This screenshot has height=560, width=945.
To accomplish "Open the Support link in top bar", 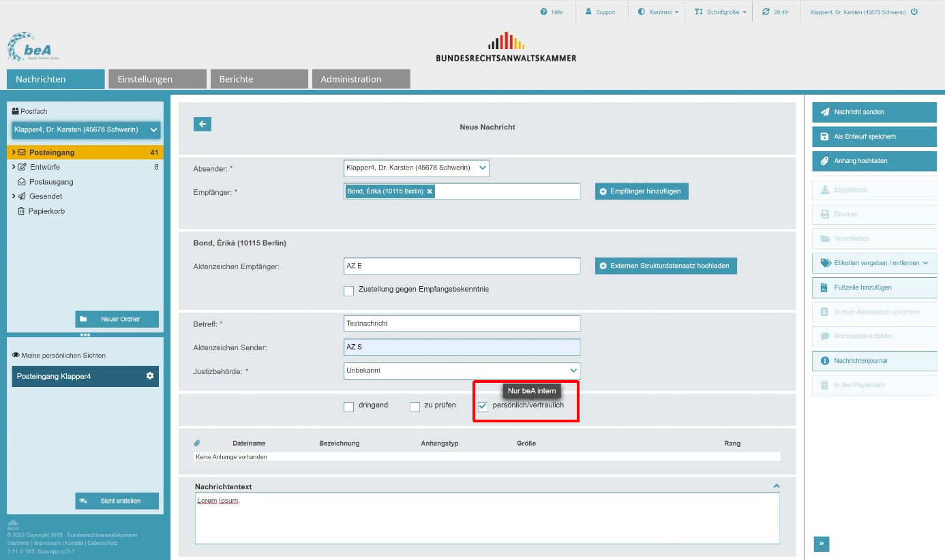I will 600,12.
